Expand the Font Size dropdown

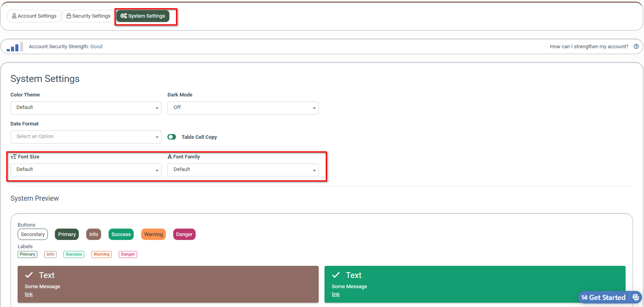tap(86, 170)
